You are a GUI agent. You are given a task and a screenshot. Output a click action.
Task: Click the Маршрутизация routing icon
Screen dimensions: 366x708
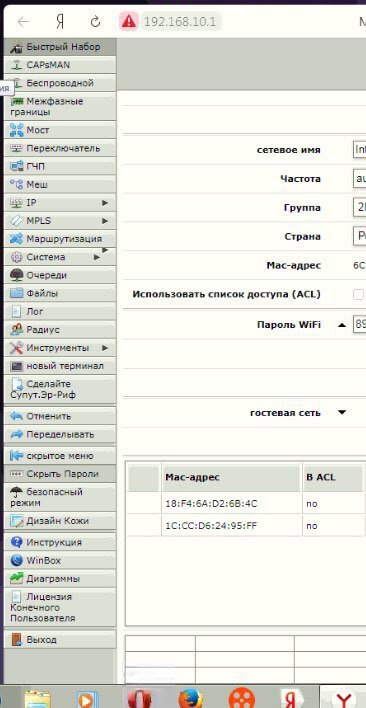16,238
